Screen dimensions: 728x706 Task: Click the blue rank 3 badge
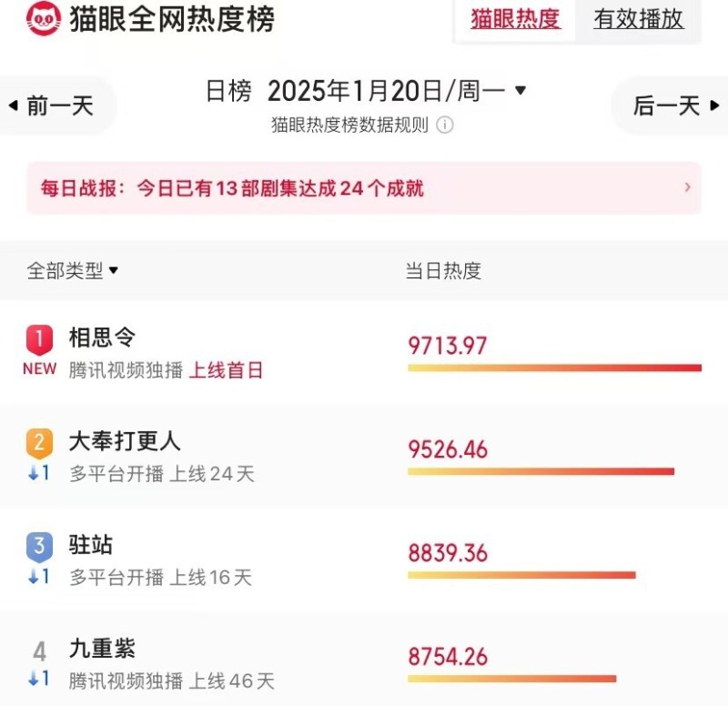pos(39,546)
